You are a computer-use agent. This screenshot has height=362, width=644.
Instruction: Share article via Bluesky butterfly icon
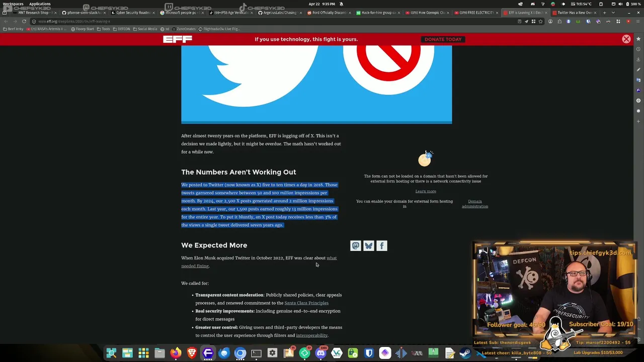(369, 246)
